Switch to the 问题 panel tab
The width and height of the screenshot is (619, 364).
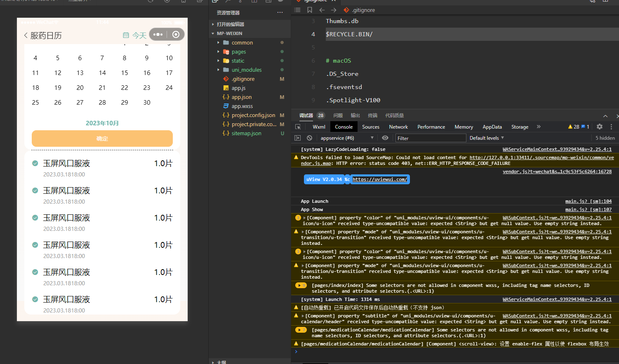tap(338, 115)
